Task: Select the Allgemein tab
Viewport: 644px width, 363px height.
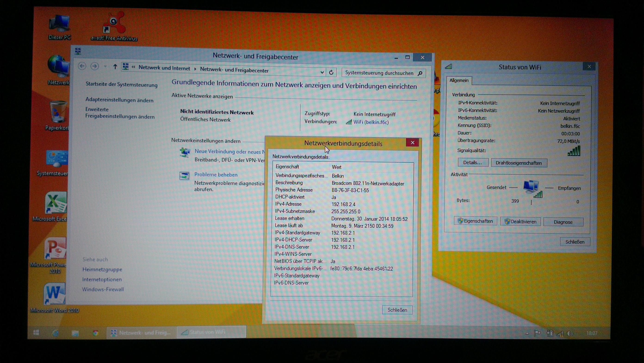Action: coord(459,81)
